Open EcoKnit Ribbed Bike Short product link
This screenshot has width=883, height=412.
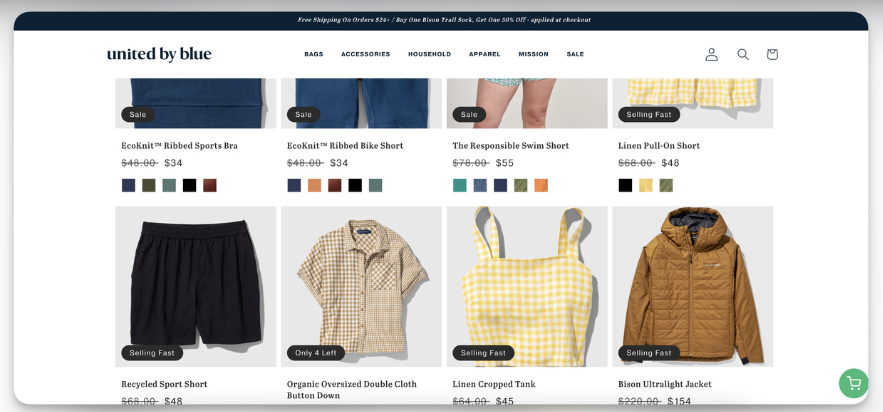(x=345, y=146)
